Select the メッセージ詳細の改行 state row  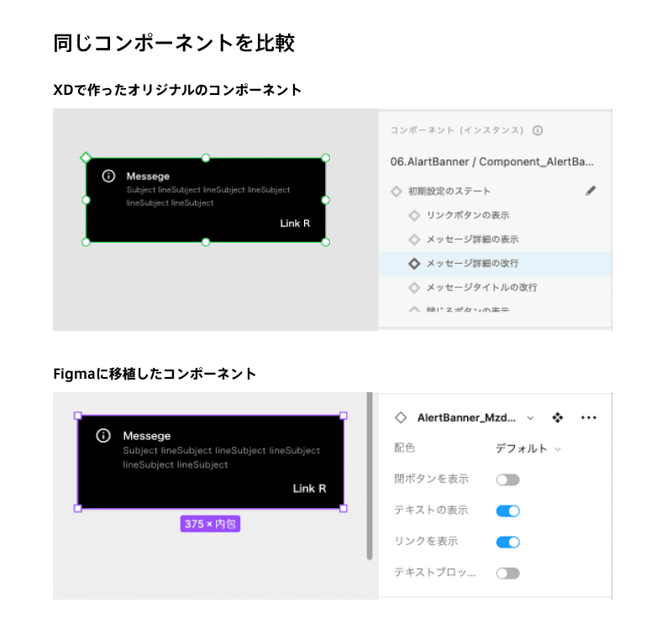495,264
